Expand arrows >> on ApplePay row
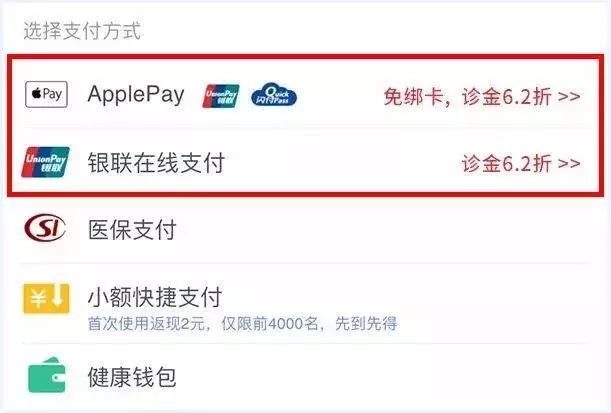 (569, 97)
